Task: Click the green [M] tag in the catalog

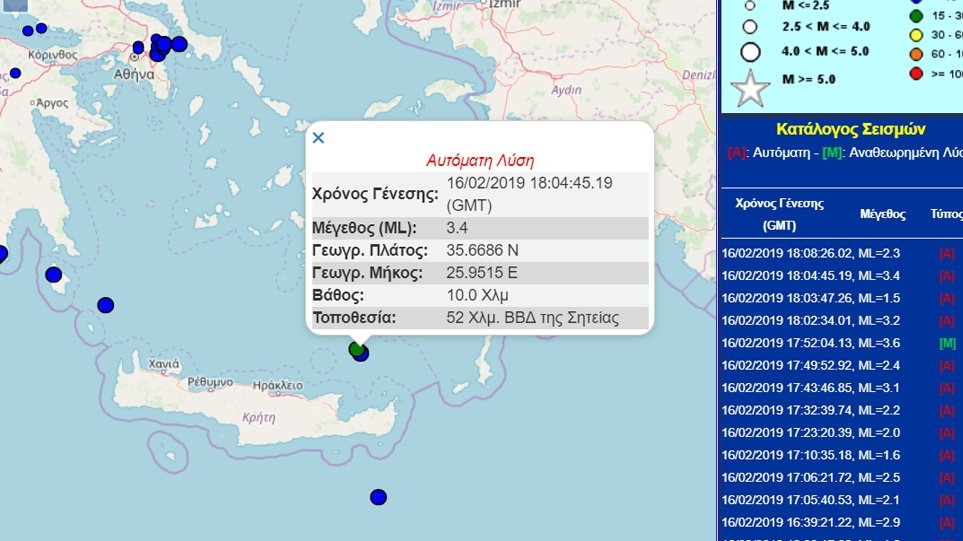Action: [948, 343]
